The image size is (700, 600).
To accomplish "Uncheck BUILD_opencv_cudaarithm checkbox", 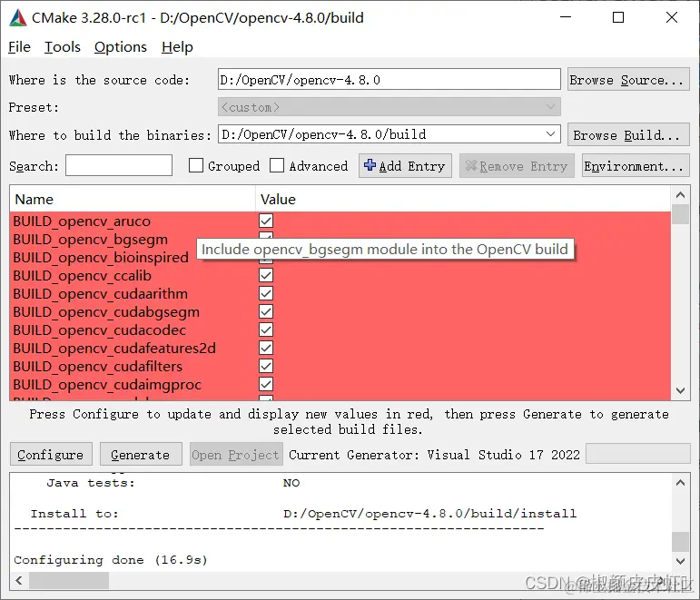I will click(266, 294).
